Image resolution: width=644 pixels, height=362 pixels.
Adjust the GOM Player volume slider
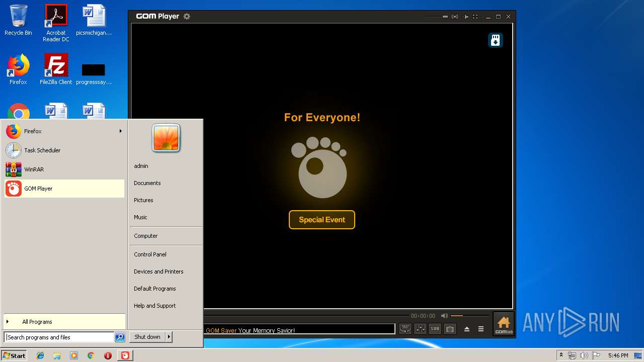click(x=470, y=316)
